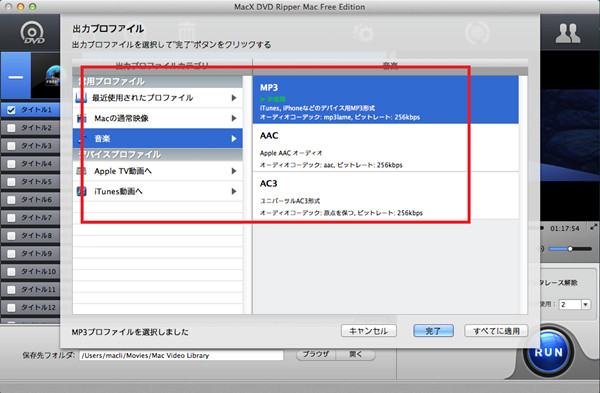The image size is (600, 393).
Task: Click the Mac general video icon
Action: pyautogui.click(x=81, y=118)
